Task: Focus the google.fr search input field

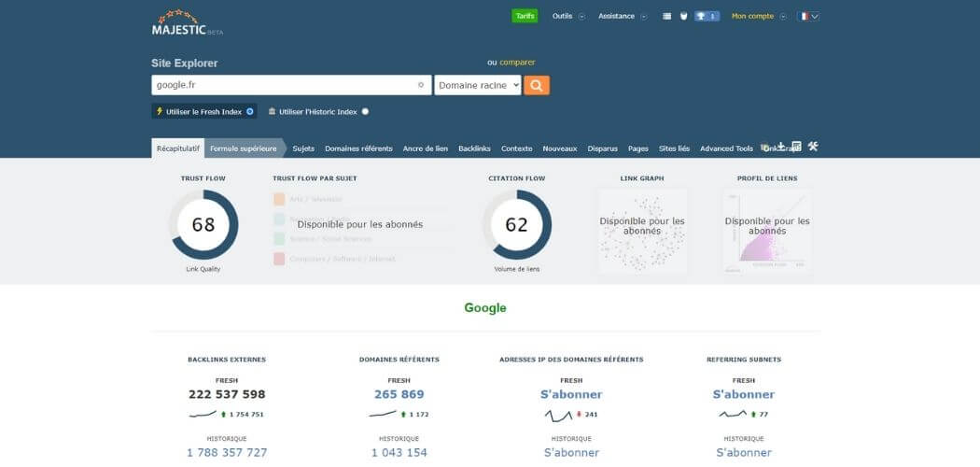Action: coord(291,85)
